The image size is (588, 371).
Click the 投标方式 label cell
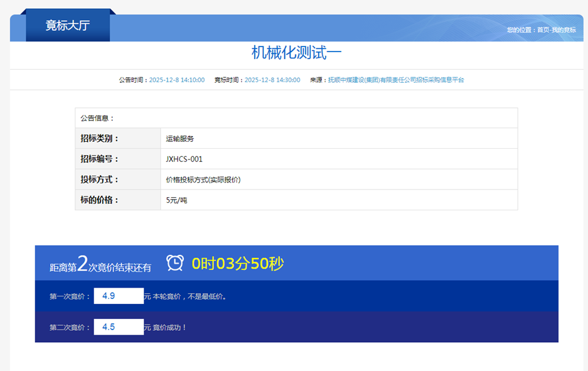(118, 180)
